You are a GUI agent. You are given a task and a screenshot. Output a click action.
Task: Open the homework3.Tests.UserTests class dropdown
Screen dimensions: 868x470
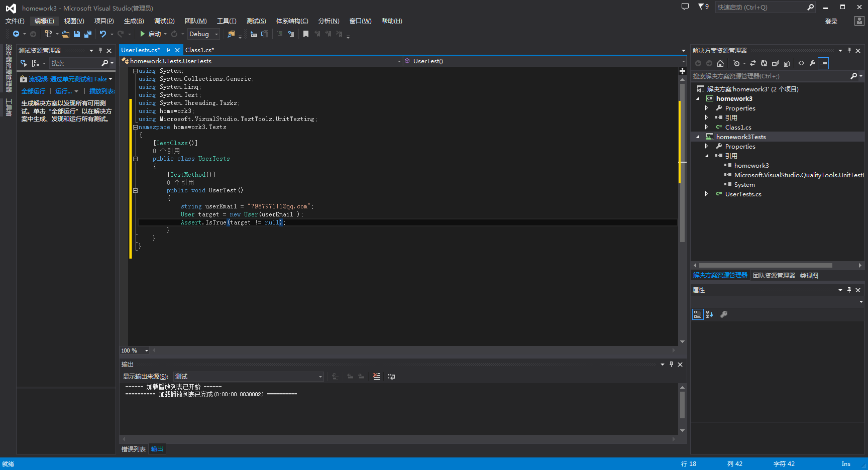[261, 61]
